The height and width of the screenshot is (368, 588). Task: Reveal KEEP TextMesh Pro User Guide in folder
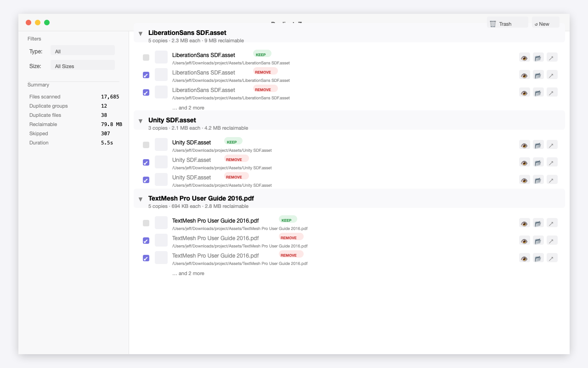click(x=538, y=223)
